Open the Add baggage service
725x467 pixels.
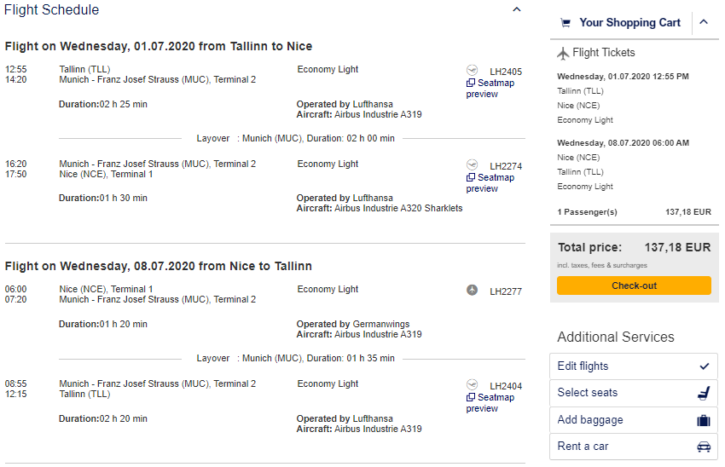point(633,420)
